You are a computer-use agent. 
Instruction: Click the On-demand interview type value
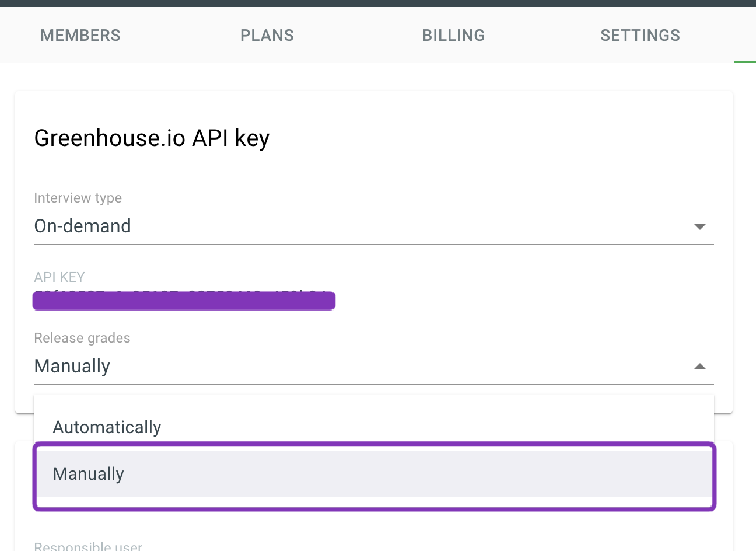(83, 226)
